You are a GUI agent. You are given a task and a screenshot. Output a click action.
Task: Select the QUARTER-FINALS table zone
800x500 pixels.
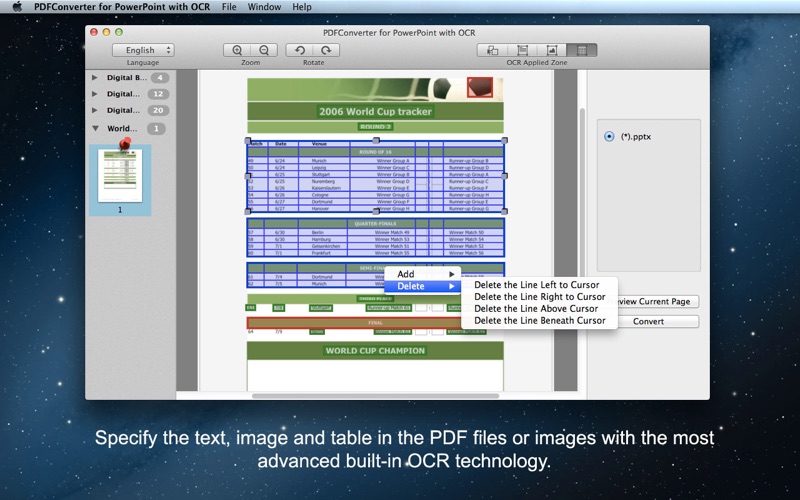point(376,238)
